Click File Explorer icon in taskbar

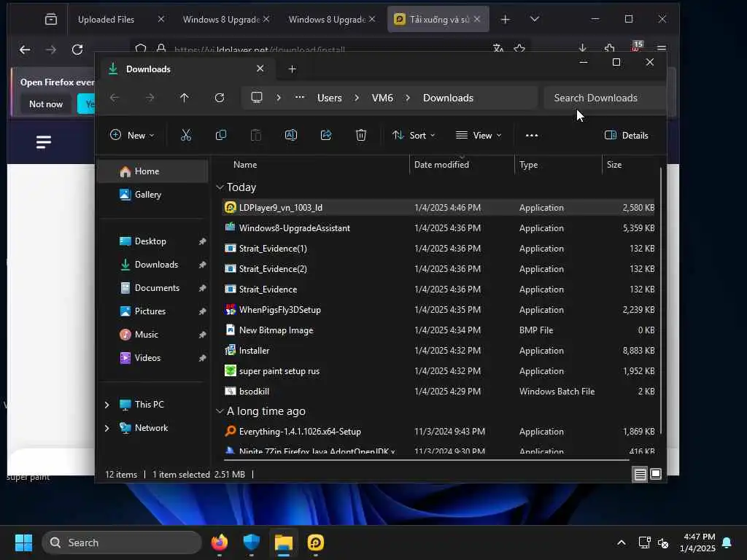point(284,542)
